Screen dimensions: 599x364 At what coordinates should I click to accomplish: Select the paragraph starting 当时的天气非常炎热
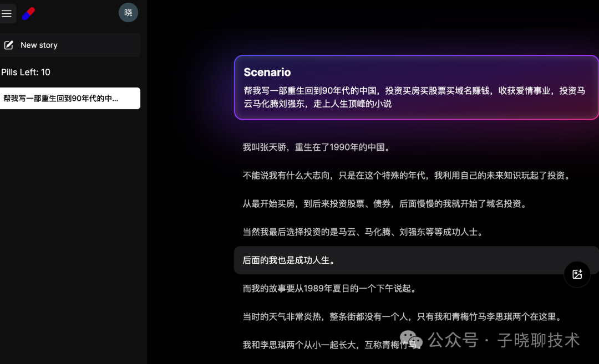(x=403, y=317)
